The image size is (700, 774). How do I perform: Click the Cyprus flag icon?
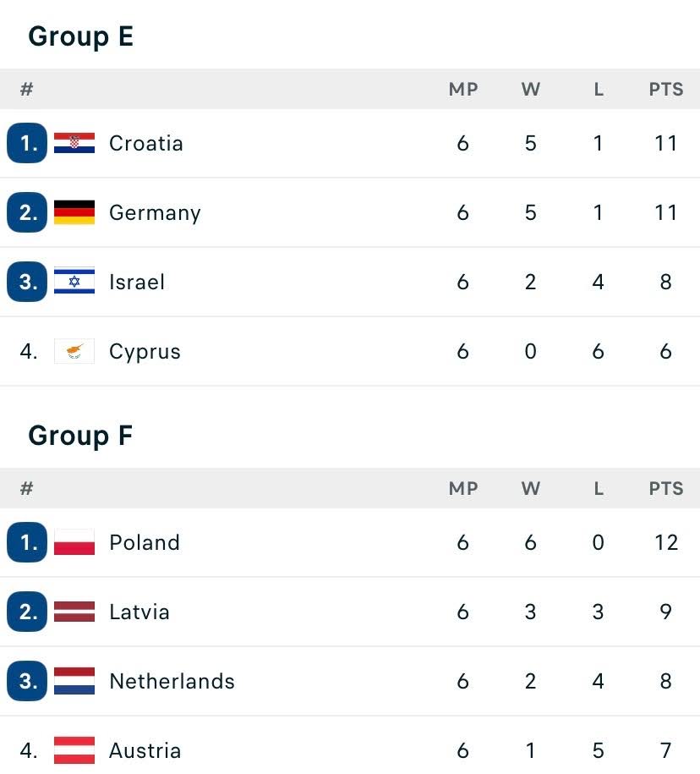[x=74, y=351]
